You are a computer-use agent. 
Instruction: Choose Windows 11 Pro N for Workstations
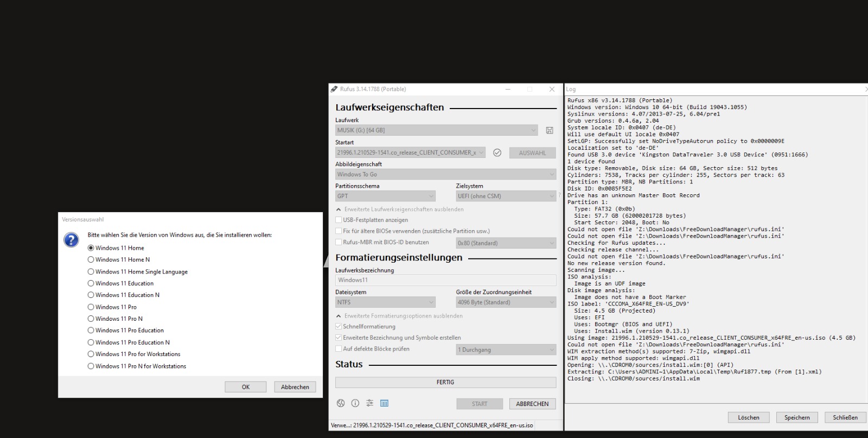point(137,366)
